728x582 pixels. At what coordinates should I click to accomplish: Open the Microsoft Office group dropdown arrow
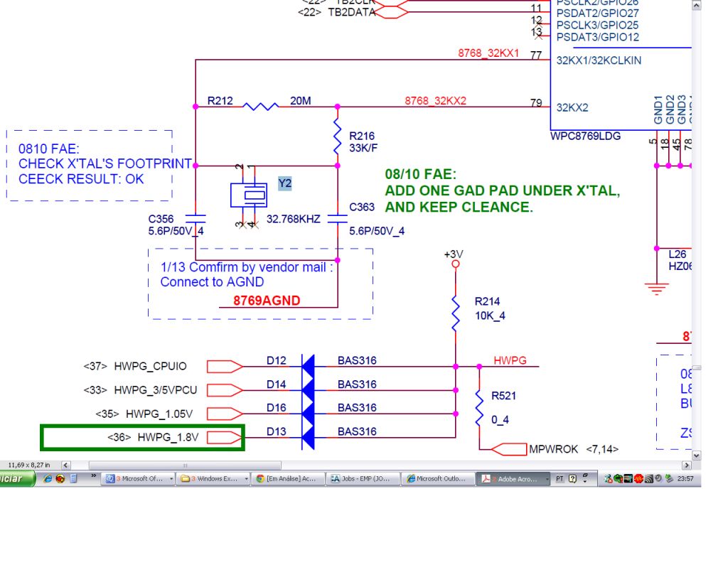tap(171, 479)
